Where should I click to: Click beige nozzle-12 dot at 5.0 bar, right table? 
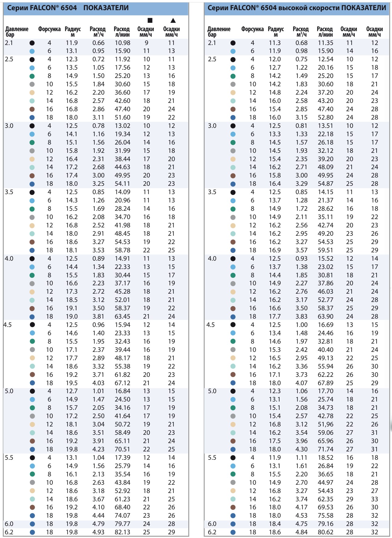tap(233, 425)
